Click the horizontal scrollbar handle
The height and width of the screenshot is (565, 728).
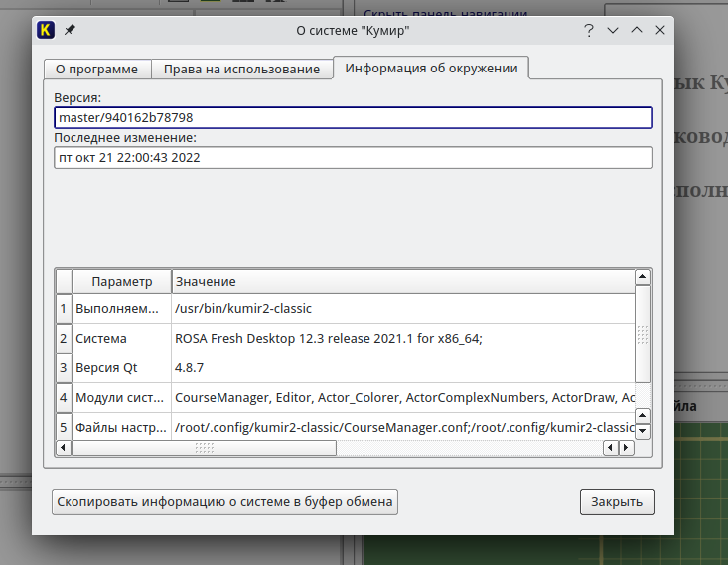coord(205,448)
